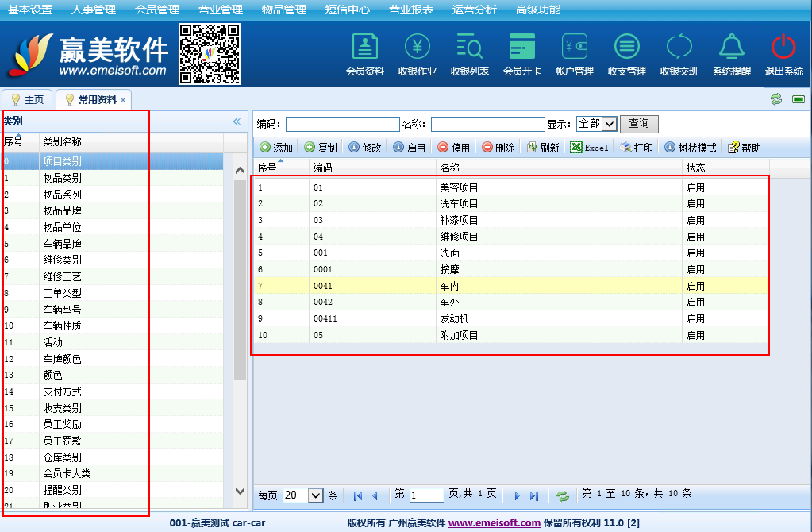The width and height of the screenshot is (812, 532).
Task: Click the 系统提醒 bell icon
Action: click(731, 48)
